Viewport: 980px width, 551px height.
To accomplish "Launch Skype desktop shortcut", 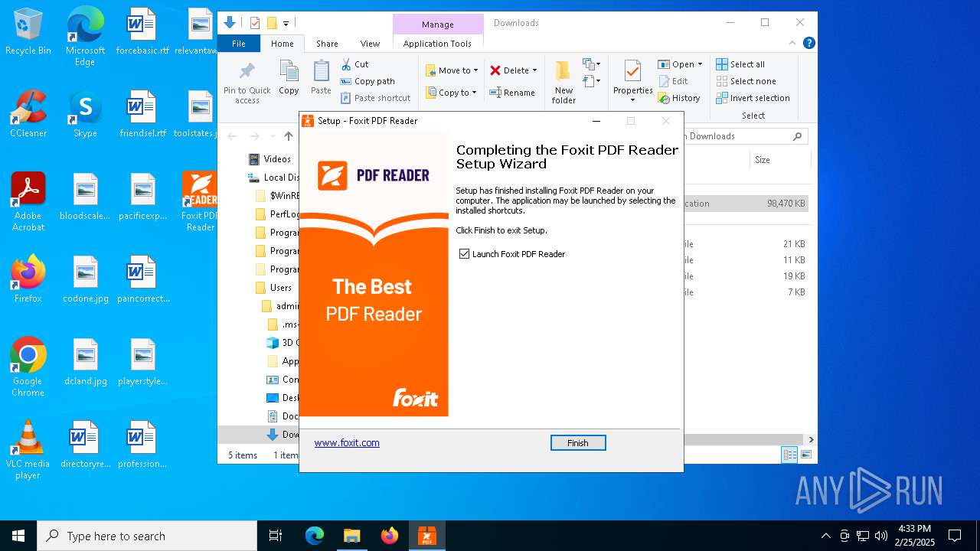I will coord(85,115).
